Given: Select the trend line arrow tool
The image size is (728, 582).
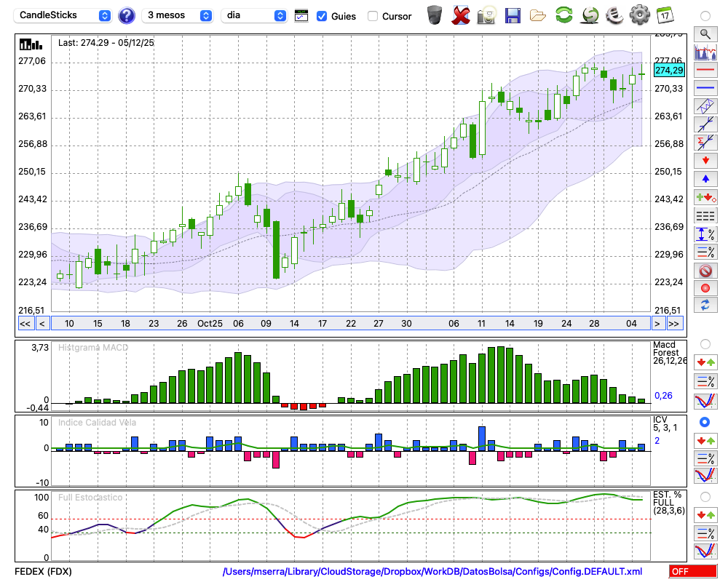Looking at the screenshot, I should 705,124.
